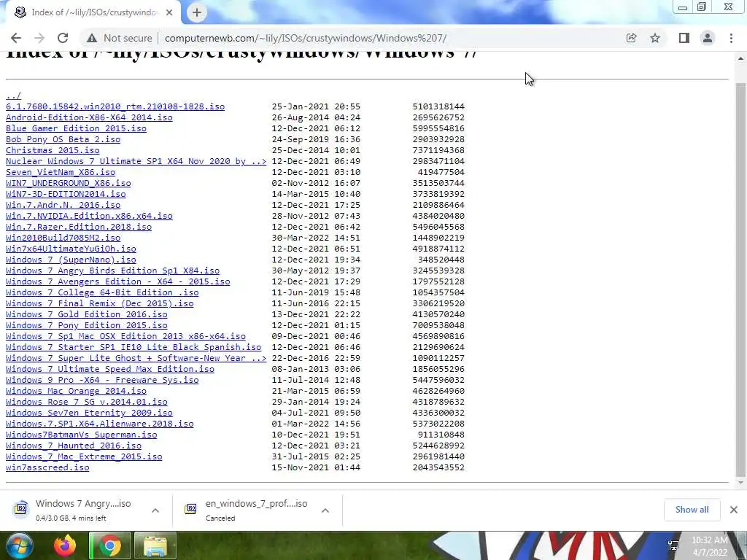The image size is (747, 560).
Task: Launch Firefox from the taskbar
Action: click(x=65, y=545)
